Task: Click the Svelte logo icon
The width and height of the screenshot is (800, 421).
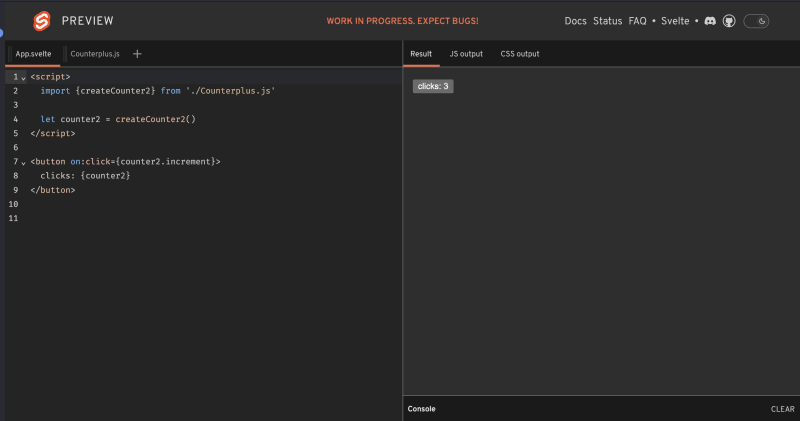Action: [x=42, y=21]
